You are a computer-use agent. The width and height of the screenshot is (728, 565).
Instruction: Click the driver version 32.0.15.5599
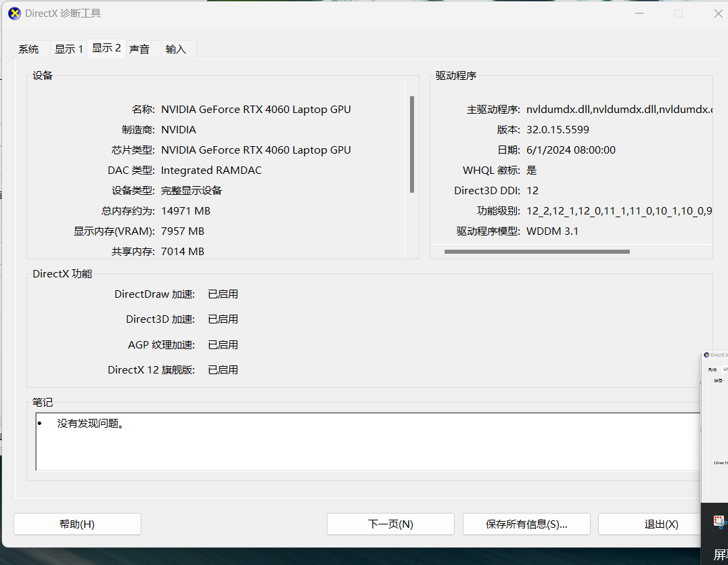point(558,130)
